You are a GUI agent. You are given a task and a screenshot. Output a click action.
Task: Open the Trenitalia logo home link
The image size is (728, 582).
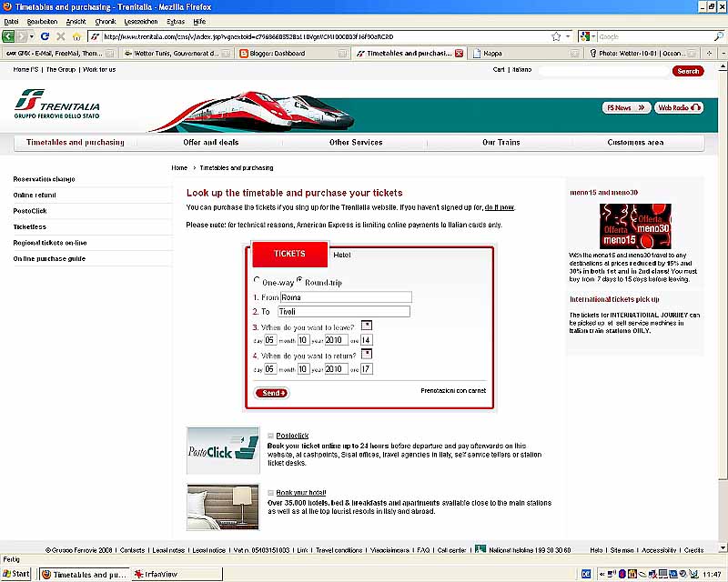(x=57, y=104)
